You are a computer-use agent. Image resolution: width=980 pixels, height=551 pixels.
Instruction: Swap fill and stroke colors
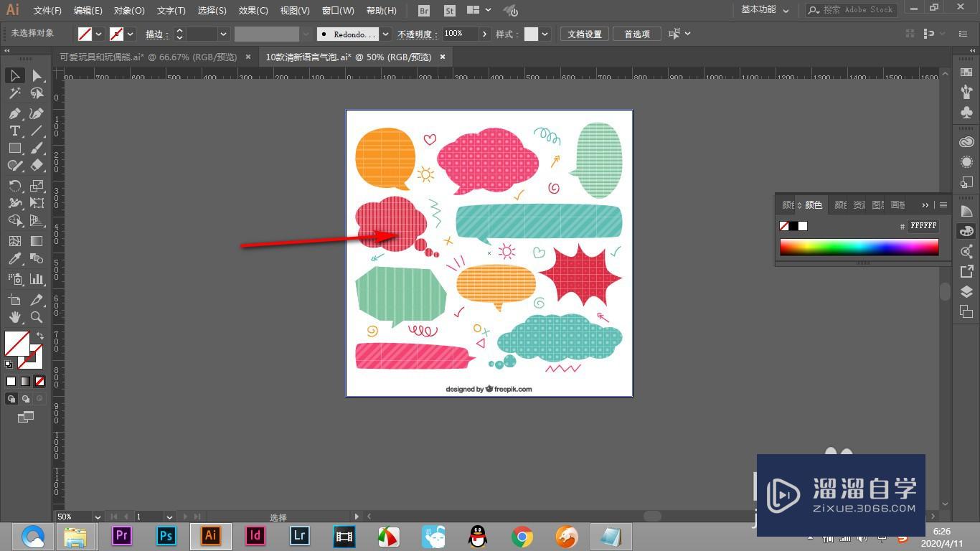[x=40, y=336]
